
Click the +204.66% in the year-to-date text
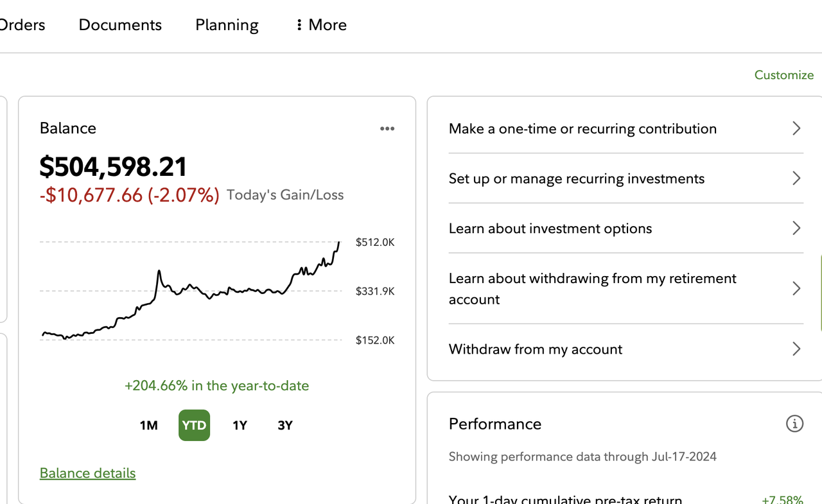click(217, 386)
